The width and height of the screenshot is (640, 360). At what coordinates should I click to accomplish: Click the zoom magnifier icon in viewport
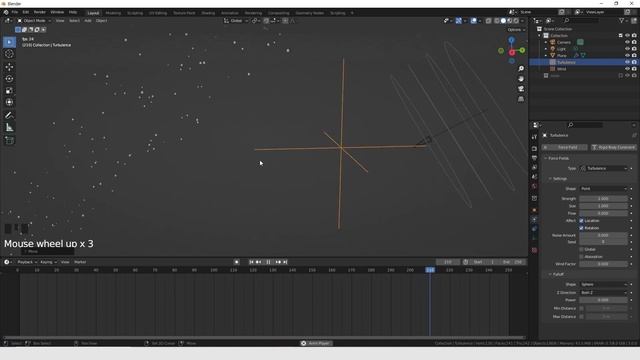click(x=521, y=69)
